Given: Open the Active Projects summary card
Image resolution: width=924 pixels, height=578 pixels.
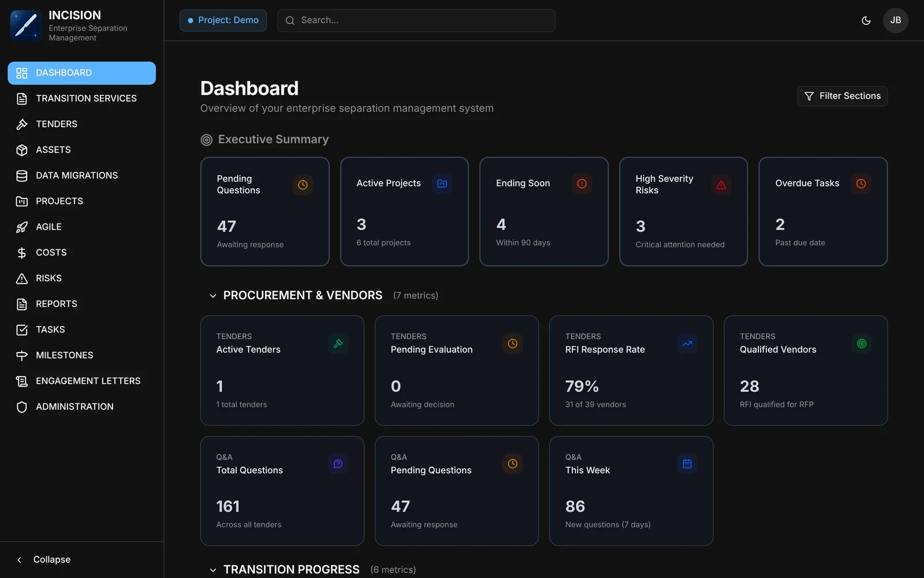Looking at the screenshot, I should point(404,212).
